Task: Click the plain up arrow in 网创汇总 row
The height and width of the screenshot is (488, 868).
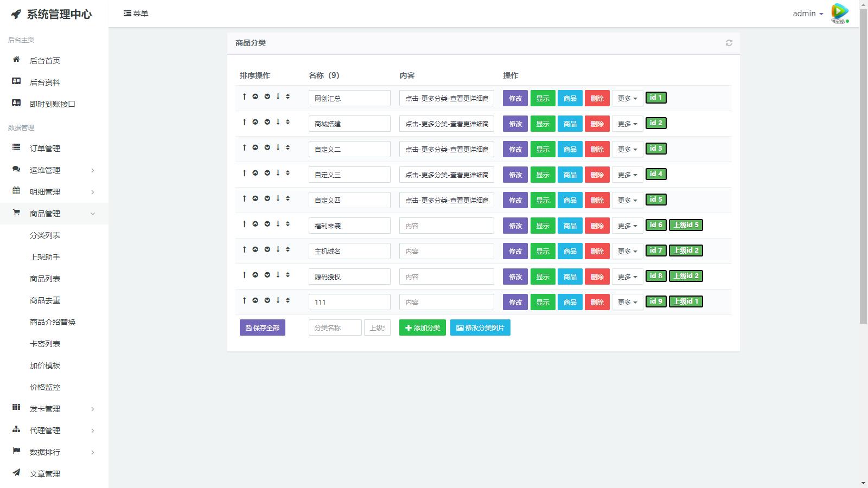Action: coord(244,97)
